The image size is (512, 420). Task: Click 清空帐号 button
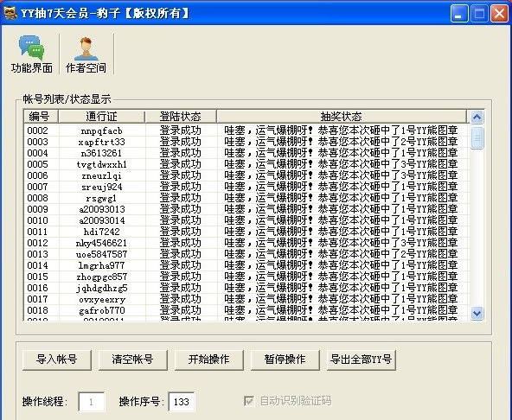pyautogui.click(x=132, y=360)
